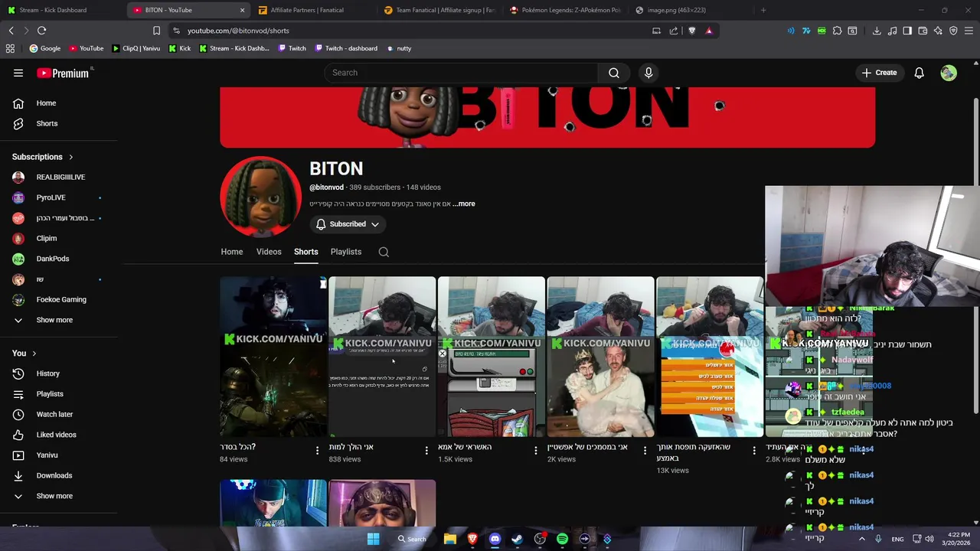Open Steam from the taskbar
This screenshot has height=551, width=980.
click(517, 539)
